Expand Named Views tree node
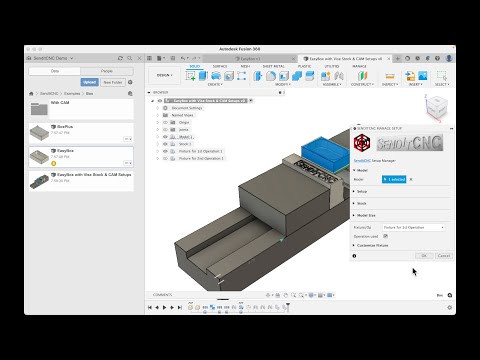 point(158,115)
